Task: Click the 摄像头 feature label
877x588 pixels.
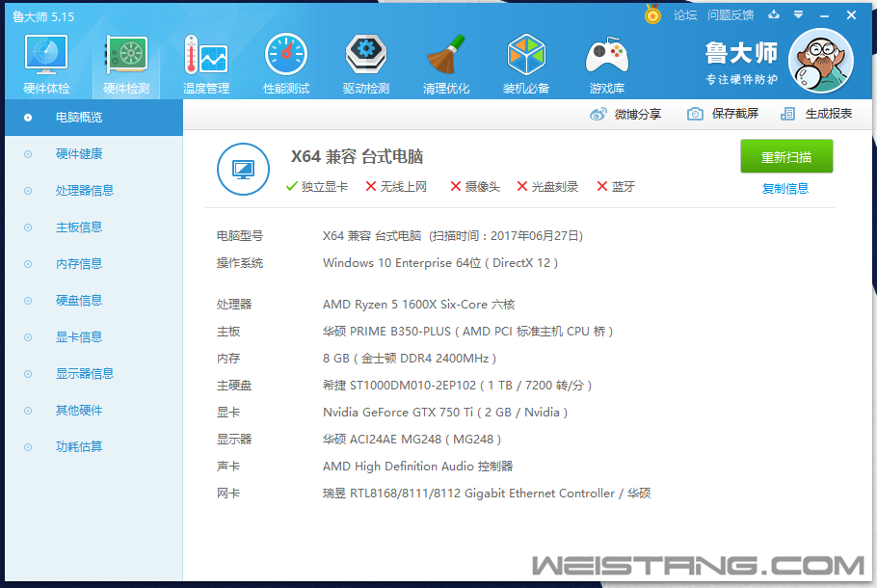Action: pos(483,187)
